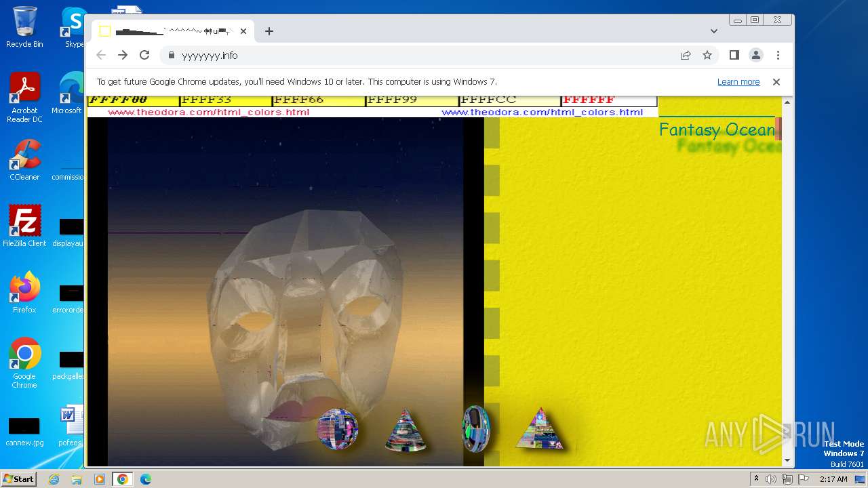The height and width of the screenshot is (488, 868).
Task: Click the glitchy pyramid icon on page
Action: (x=540, y=428)
